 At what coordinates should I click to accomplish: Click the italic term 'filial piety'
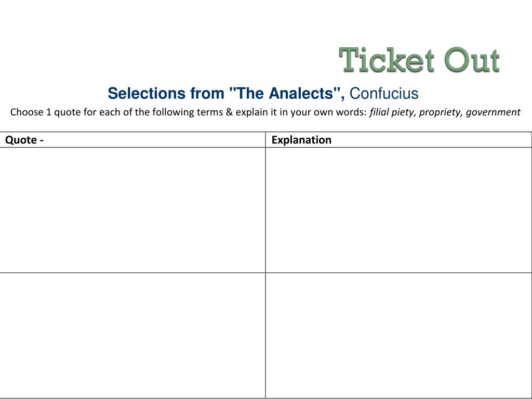[392, 112]
